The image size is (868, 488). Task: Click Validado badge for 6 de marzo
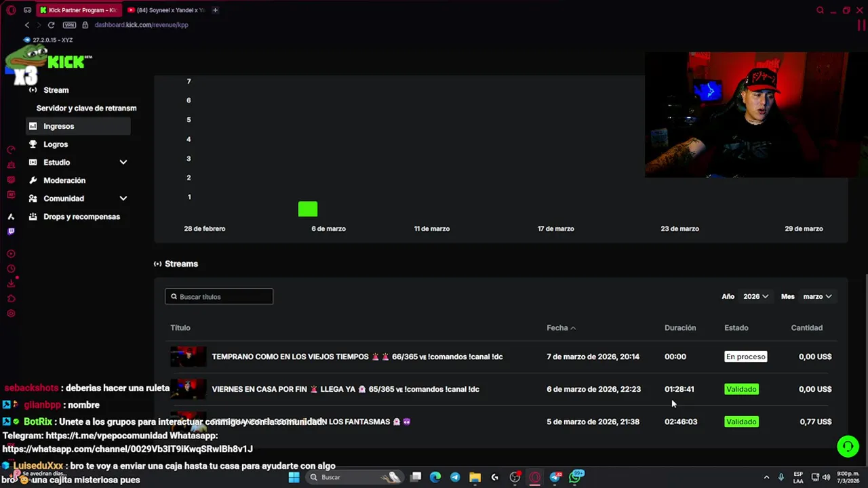pos(741,389)
